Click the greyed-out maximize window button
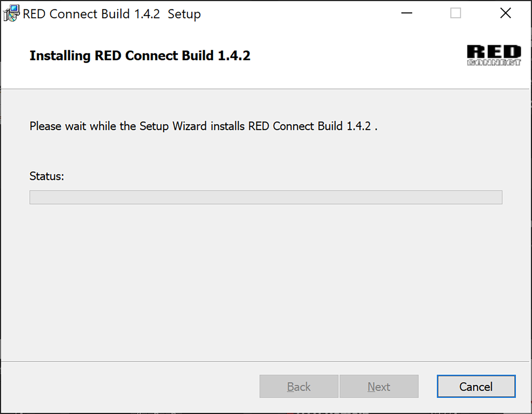This screenshot has height=414, width=532. coord(455,13)
